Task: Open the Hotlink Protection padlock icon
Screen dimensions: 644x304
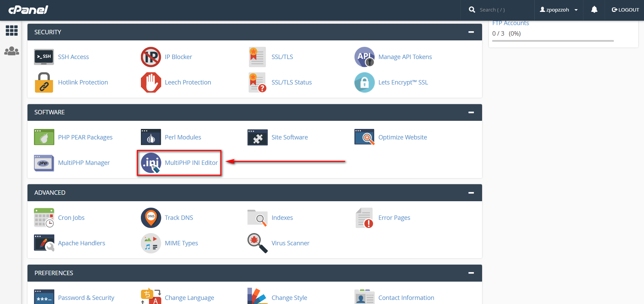Action: 44,82
